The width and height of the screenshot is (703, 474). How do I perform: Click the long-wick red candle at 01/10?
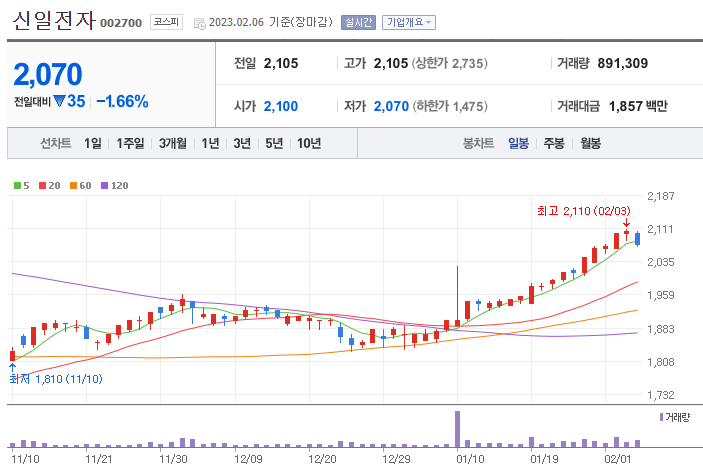click(x=457, y=296)
